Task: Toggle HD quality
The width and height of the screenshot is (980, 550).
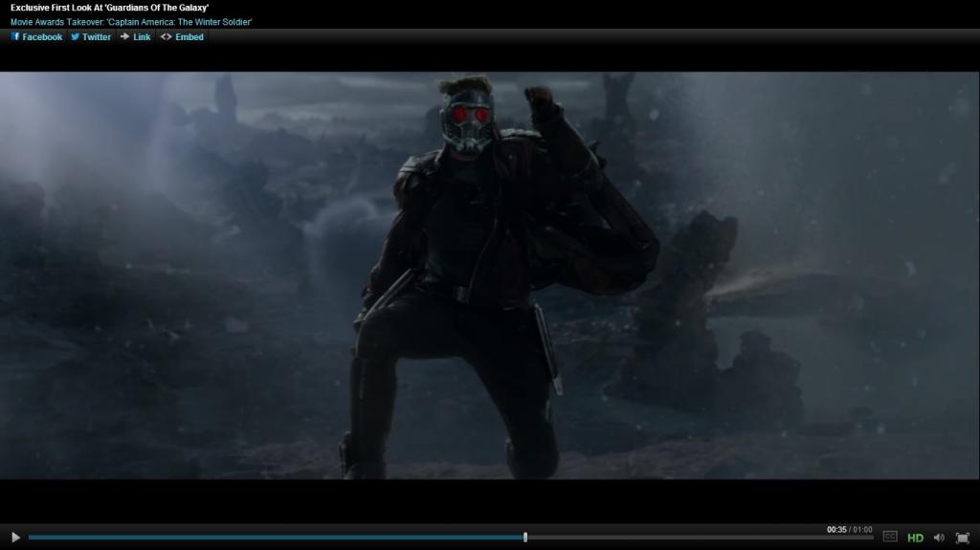Action: tap(915, 538)
